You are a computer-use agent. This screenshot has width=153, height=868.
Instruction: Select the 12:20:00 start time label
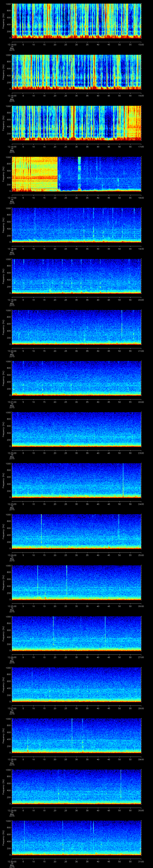click(x=12, y=351)
